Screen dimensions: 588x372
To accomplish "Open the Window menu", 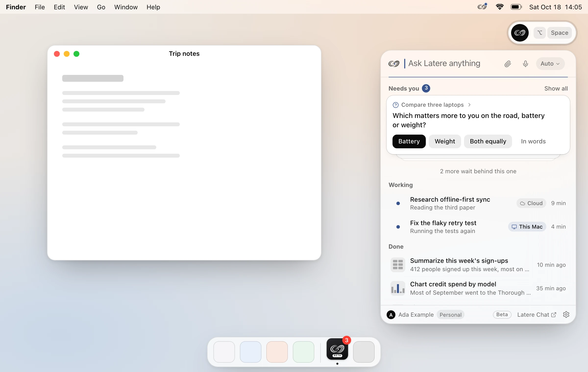I will [126, 7].
